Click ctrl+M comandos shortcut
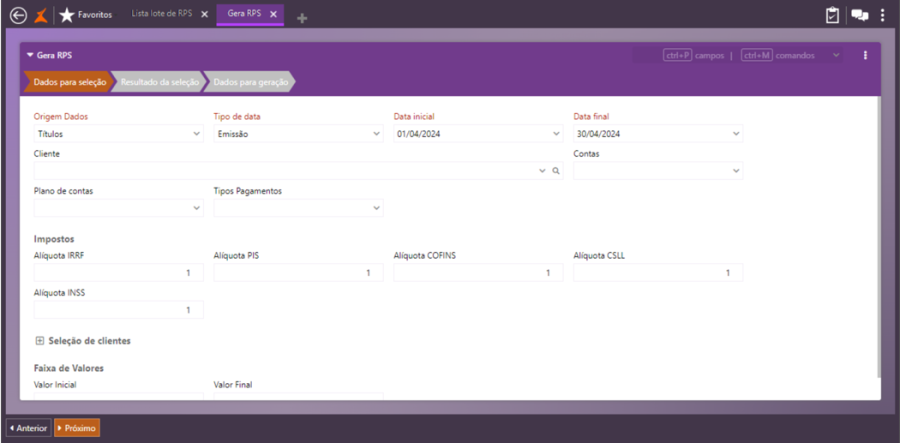The image size is (900, 443). point(778,56)
